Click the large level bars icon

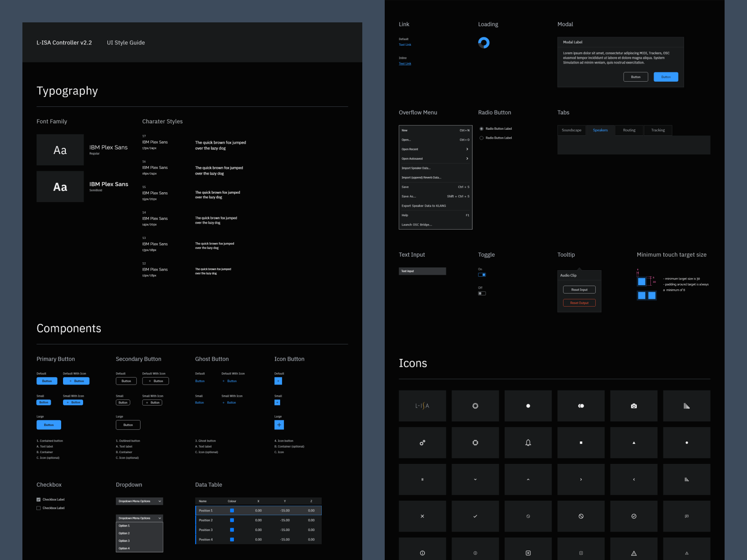click(x=686, y=406)
